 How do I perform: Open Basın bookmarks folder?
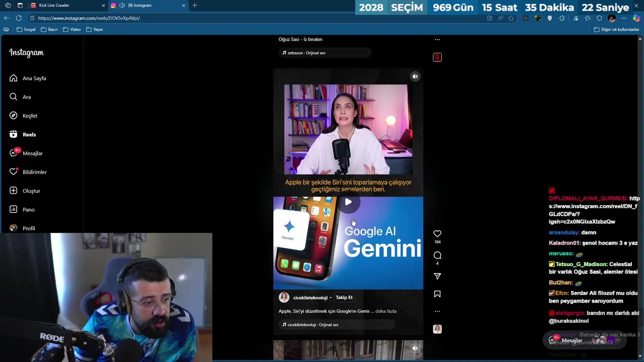pos(49,30)
